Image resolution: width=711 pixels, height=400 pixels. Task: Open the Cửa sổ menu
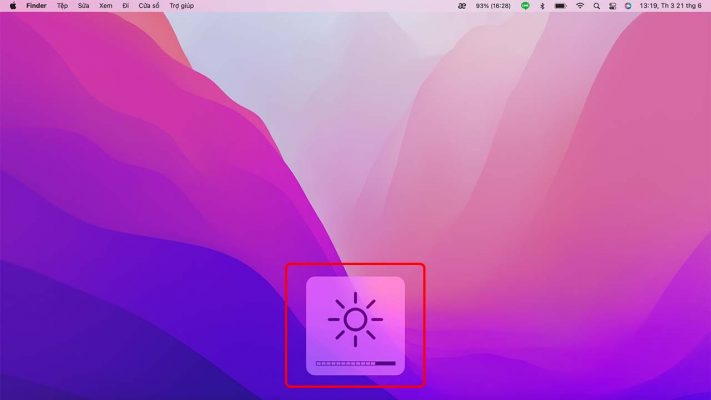pos(147,6)
